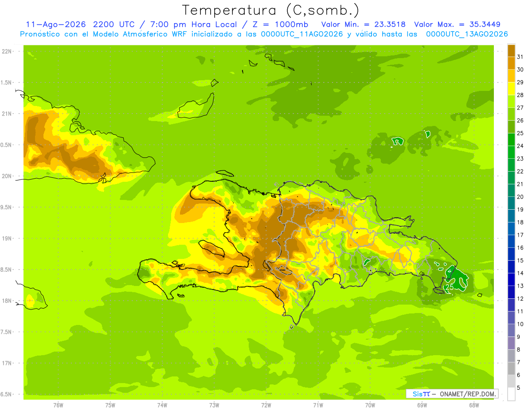The height and width of the screenshot is (411, 532).
Task: Click the "25" contour label on the map
Action: point(449,287)
